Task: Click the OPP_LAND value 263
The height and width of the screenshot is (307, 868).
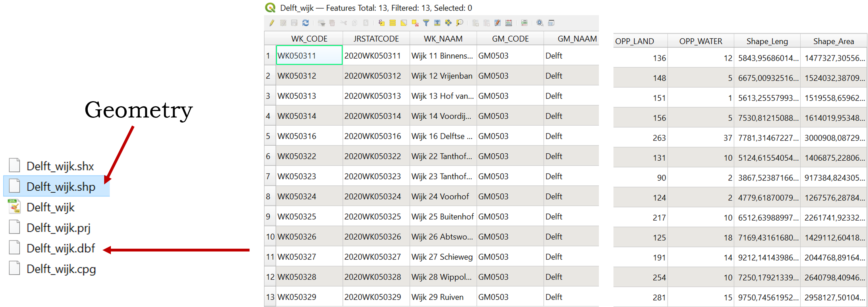Action: click(640, 138)
